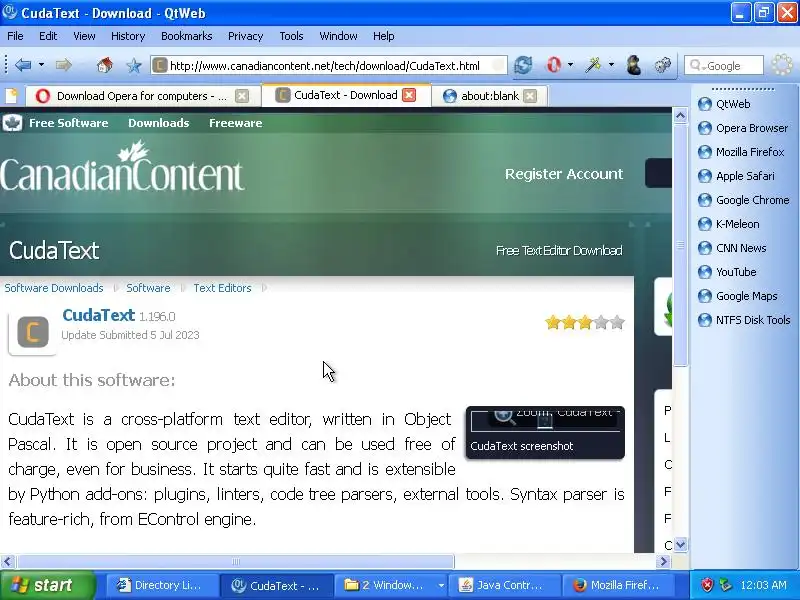Image resolution: width=800 pixels, height=600 pixels.
Task: Go back with the Back arrow icon
Action: (23, 65)
